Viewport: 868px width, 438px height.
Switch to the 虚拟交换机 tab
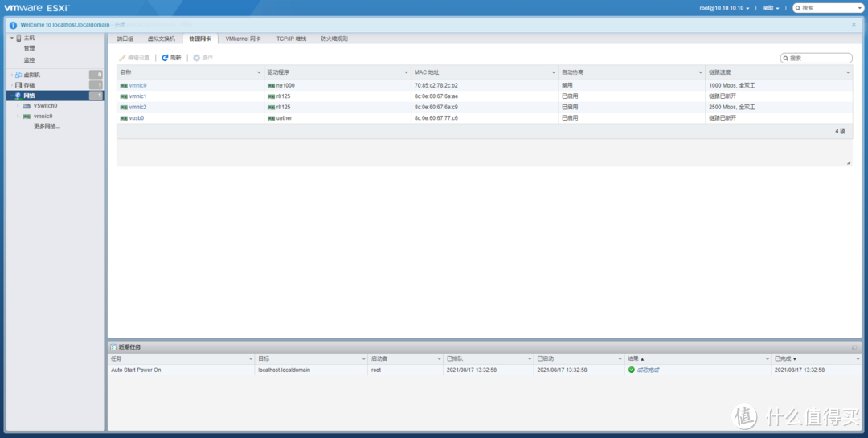click(x=161, y=39)
